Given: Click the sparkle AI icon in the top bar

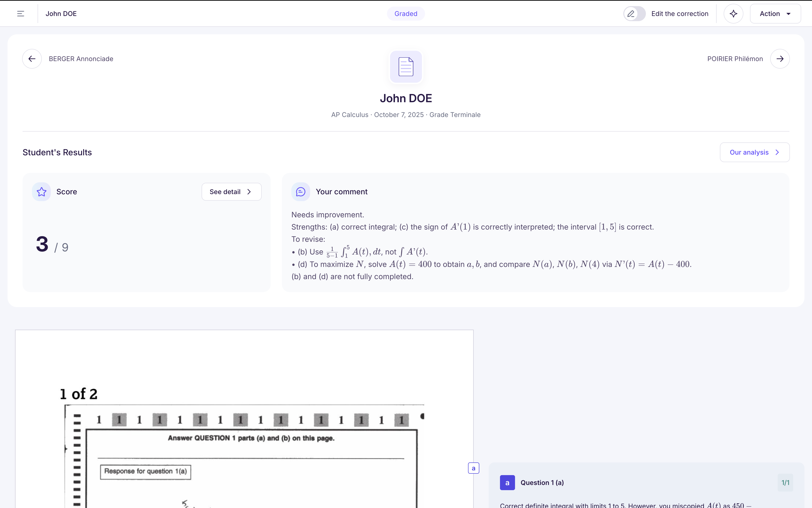Looking at the screenshot, I should (x=734, y=13).
